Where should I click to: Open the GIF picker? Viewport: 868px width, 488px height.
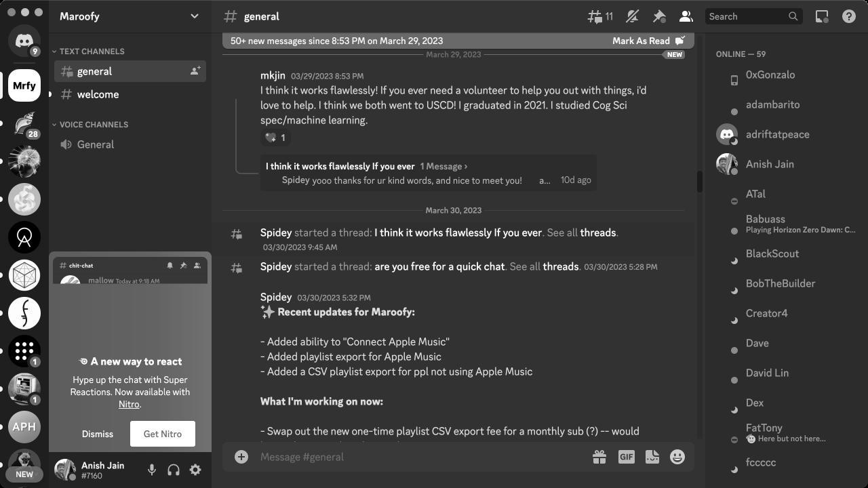click(x=626, y=457)
